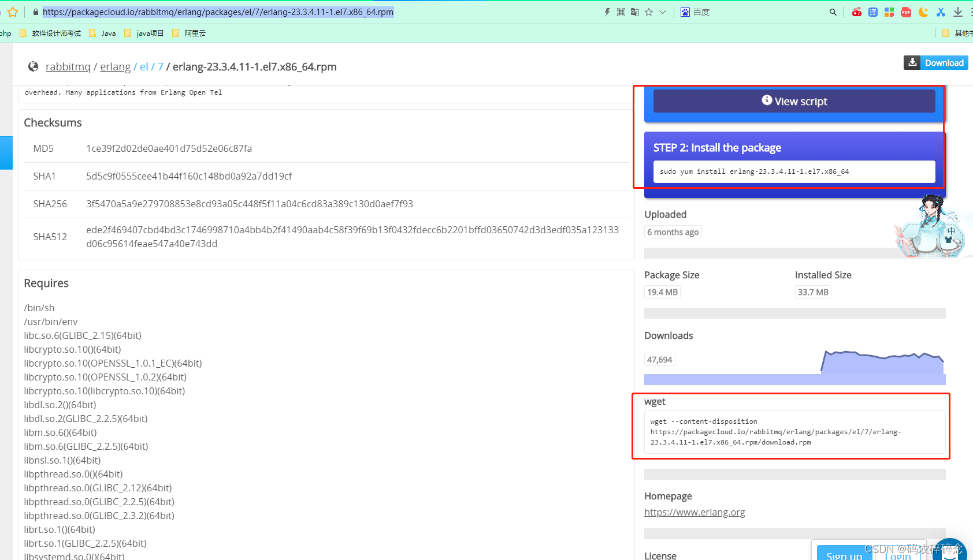The image size is (973, 560).
Task: Click the SHA1 checksum value
Action: pos(189,176)
